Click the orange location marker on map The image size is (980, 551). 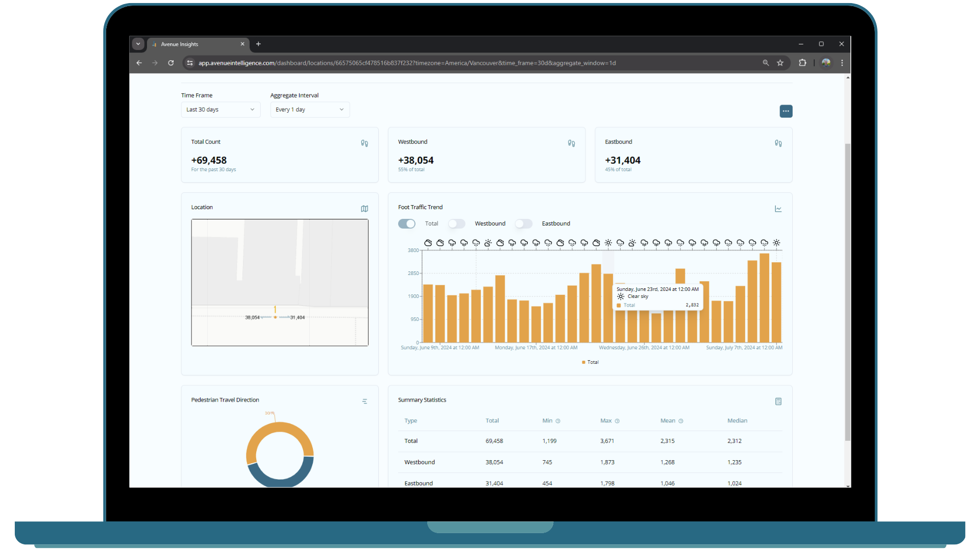pyautogui.click(x=275, y=317)
